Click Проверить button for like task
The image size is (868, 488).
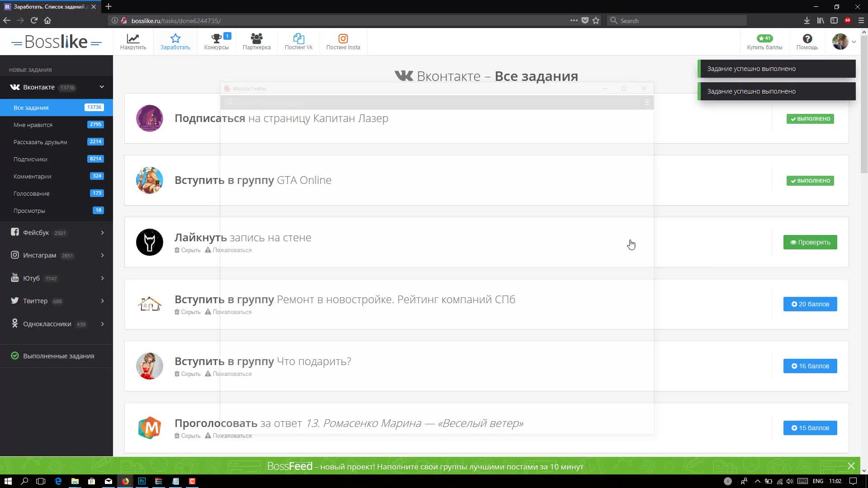tap(810, 242)
